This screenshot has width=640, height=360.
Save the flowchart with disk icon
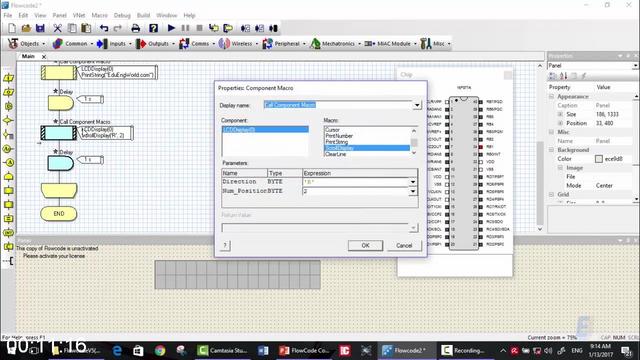click(40, 28)
